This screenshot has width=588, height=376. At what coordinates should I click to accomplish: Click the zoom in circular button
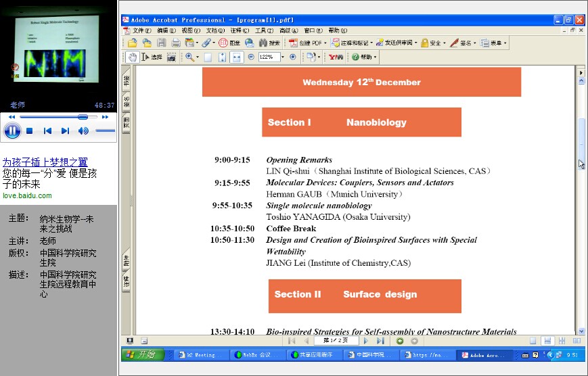pyautogui.click(x=293, y=57)
